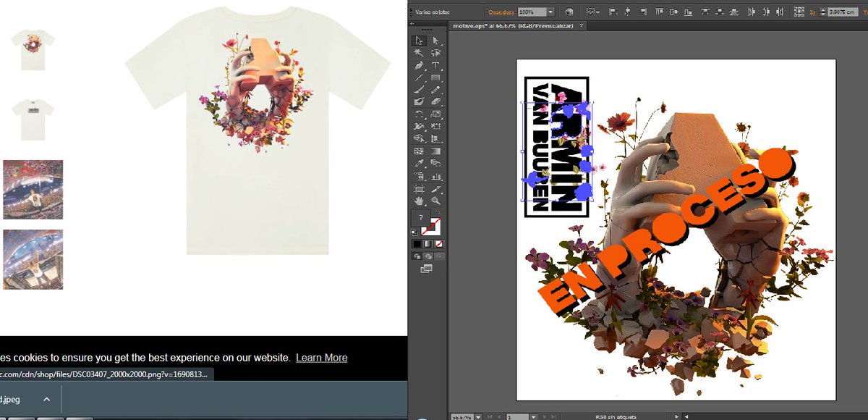Viewport: 868px width, 420px height.
Task: Open the zoom level dropdown at bottom
Action: coord(478,417)
